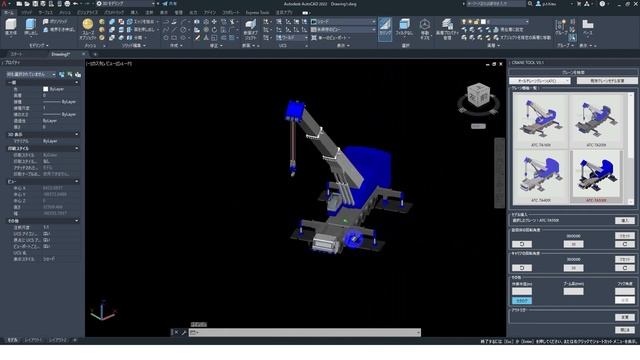Share the drawing (共有)
640x360 pixels.
tap(169, 4)
